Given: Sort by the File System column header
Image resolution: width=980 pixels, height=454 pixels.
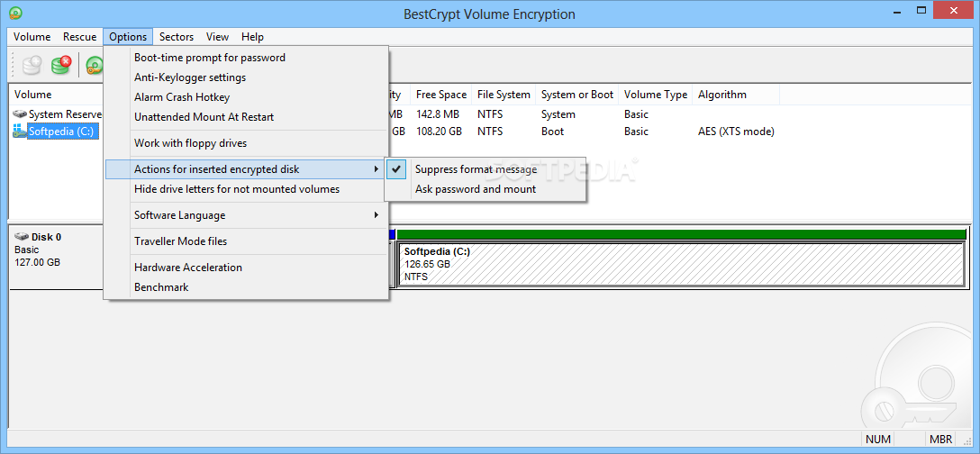Looking at the screenshot, I should click(504, 95).
